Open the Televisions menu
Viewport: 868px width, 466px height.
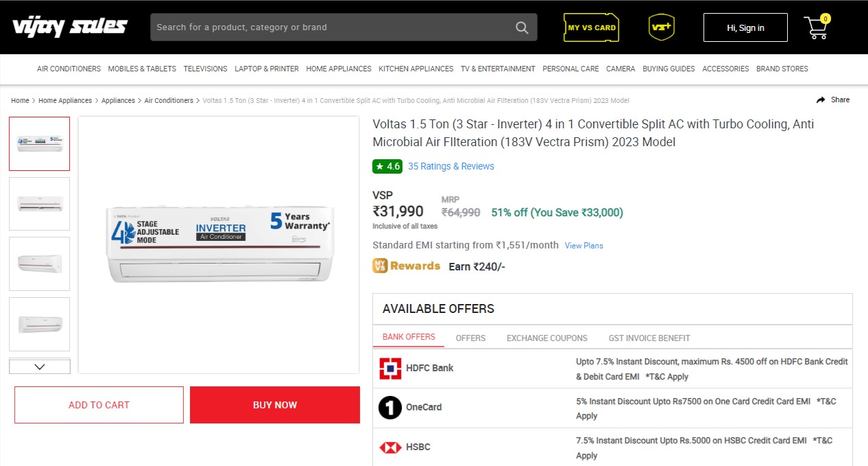[x=205, y=69]
